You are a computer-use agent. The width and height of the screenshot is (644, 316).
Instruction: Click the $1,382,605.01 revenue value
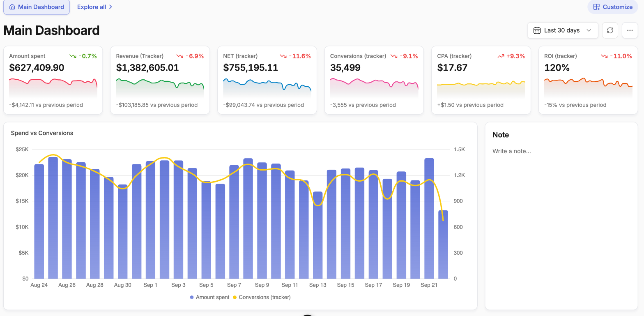(x=147, y=68)
